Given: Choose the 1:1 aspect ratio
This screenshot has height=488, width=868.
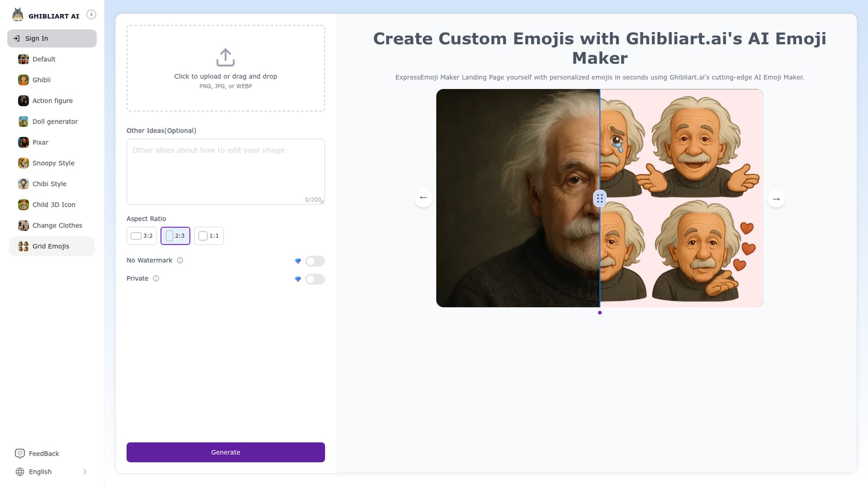Looking at the screenshot, I should pos(209,236).
